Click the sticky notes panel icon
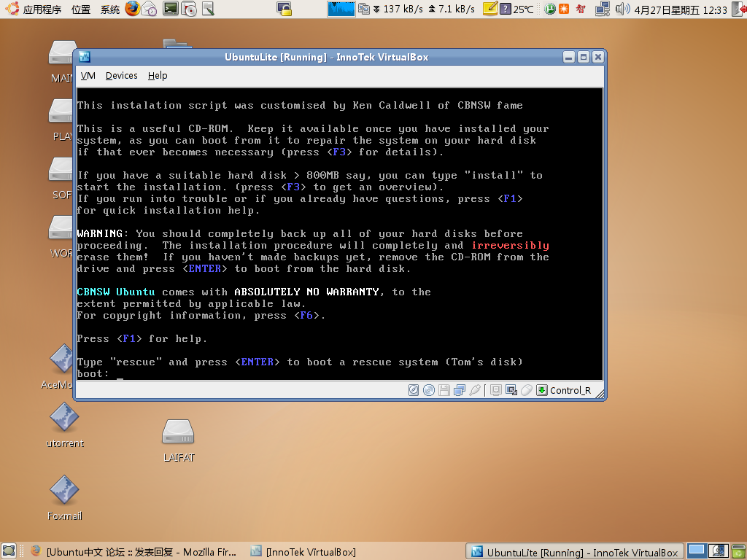Image resolution: width=747 pixels, height=560 pixels. [490, 9]
